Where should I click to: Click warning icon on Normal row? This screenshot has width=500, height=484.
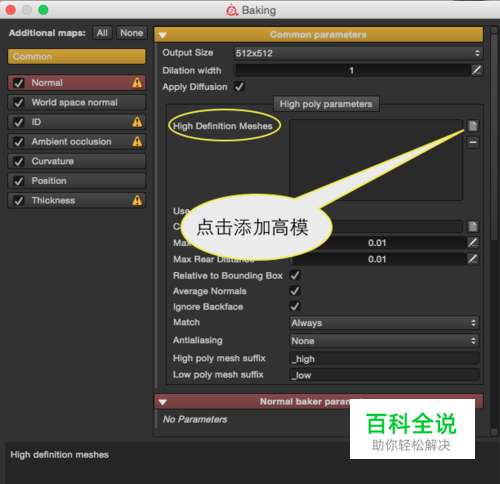137,83
